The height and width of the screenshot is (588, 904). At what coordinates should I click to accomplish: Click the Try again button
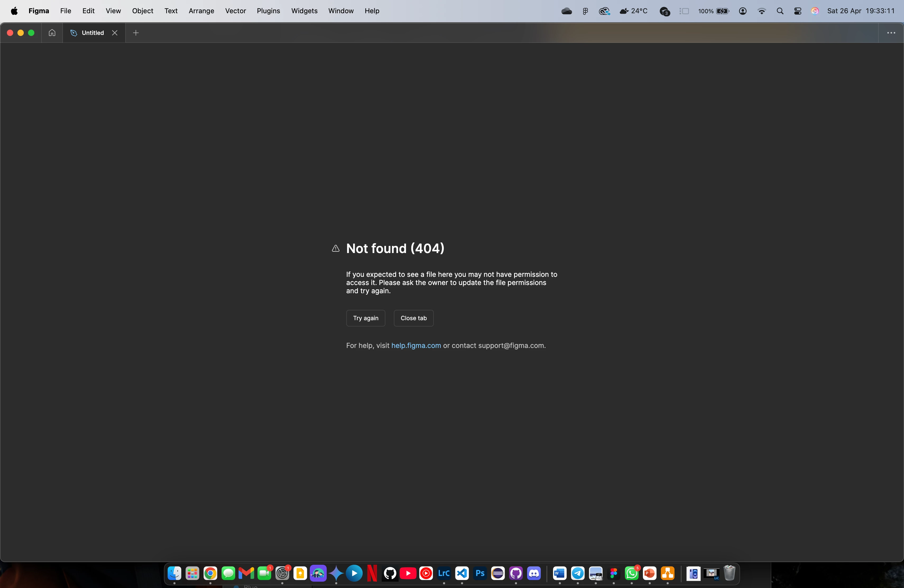(365, 318)
